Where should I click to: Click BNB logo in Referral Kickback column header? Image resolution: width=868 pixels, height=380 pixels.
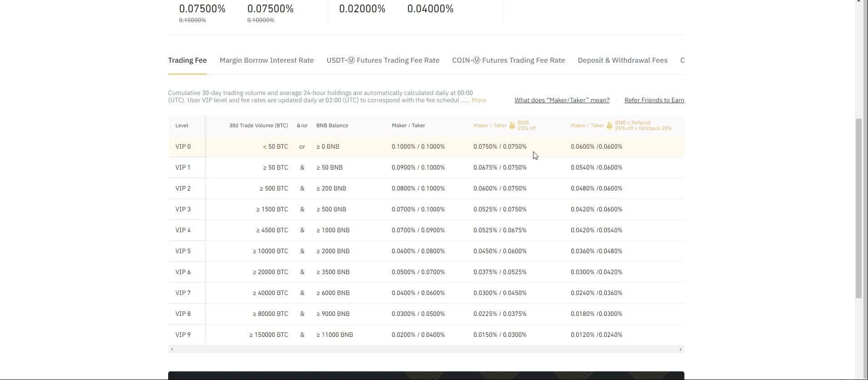(x=609, y=126)
